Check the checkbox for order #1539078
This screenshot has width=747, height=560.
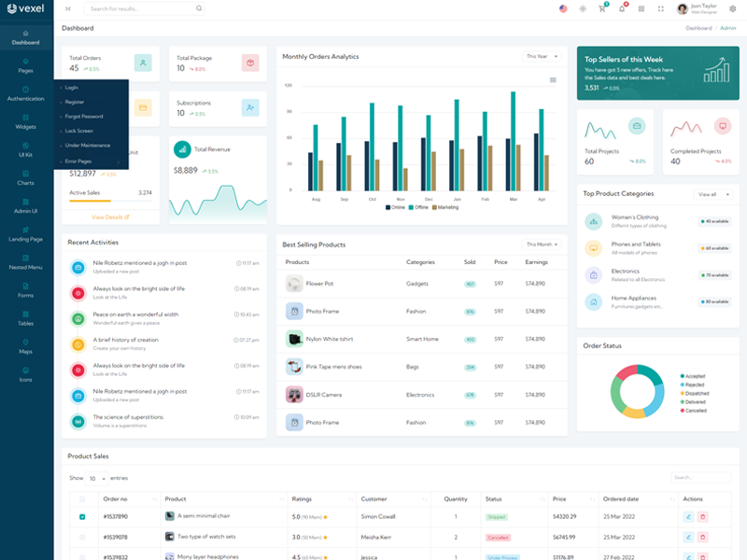[x=82, y=537]
